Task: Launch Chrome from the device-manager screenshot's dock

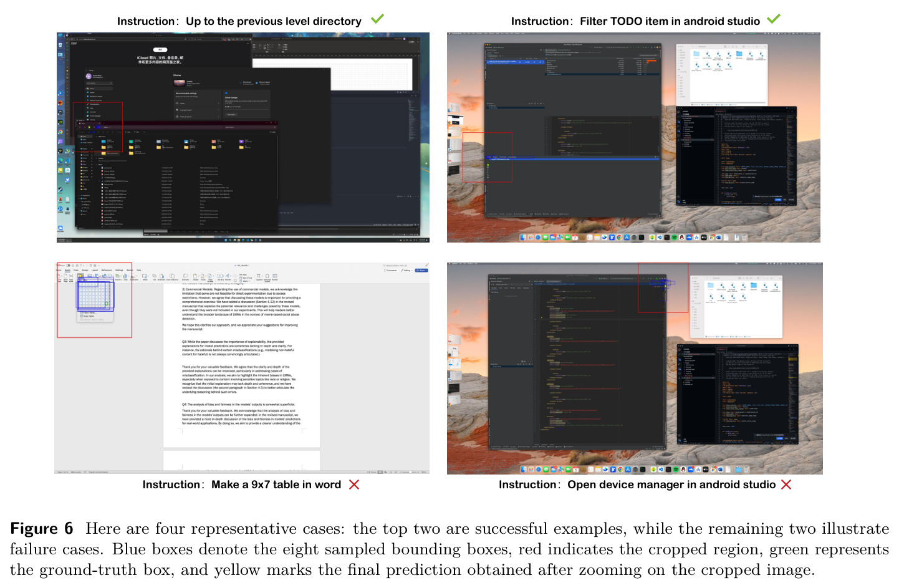Action: click(620, 470)
